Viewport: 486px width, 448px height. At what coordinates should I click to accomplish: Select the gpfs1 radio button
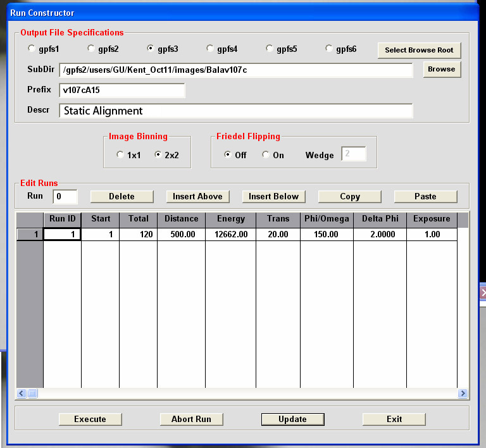[x=32, y=49]
